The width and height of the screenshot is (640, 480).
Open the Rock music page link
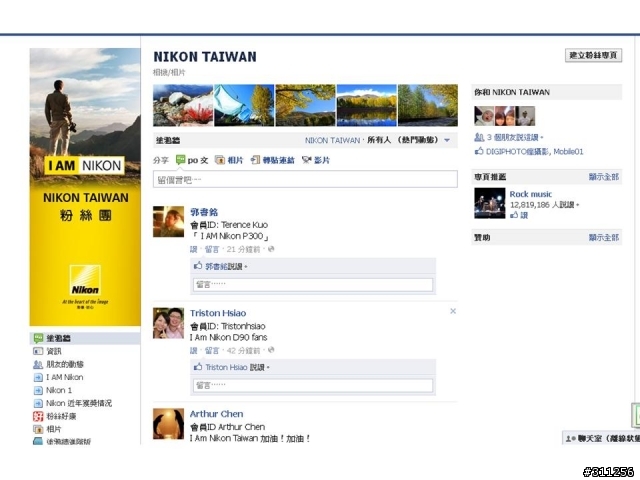pyautogui.click(x=531, y=194)
